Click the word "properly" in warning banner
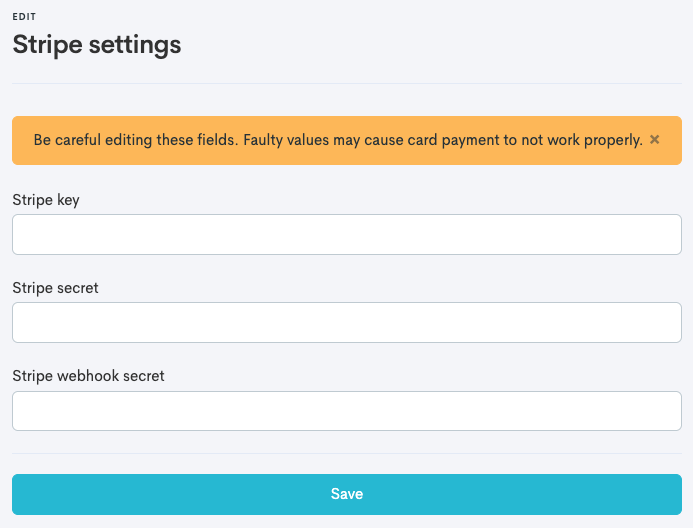The height and width of the screenshot is (528, 693). (612, 140)
